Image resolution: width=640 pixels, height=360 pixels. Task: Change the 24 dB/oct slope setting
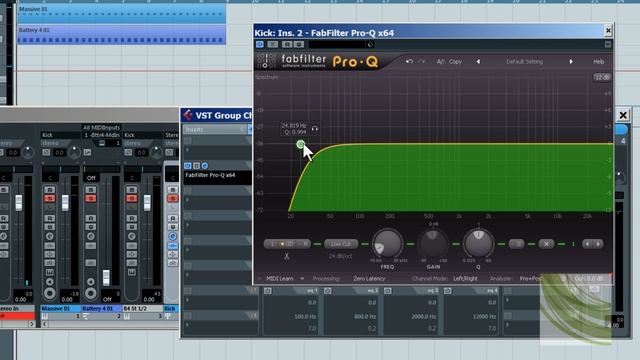pos(340,256)
